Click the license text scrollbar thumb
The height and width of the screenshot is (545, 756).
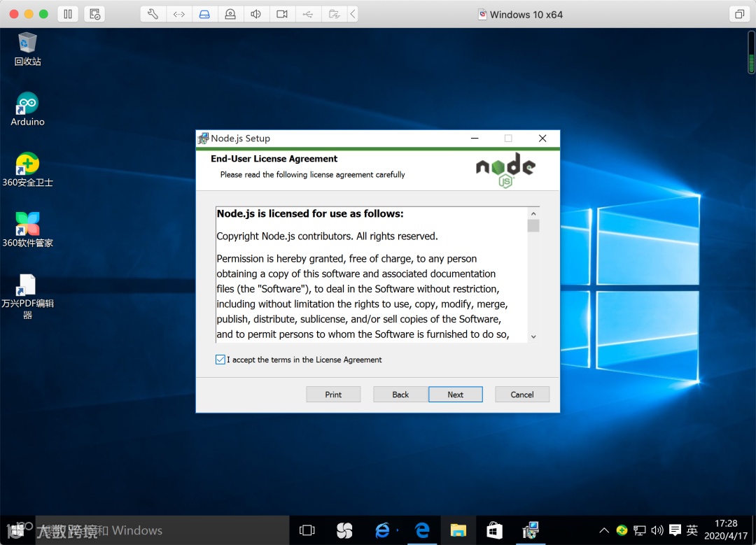(533, 225)
